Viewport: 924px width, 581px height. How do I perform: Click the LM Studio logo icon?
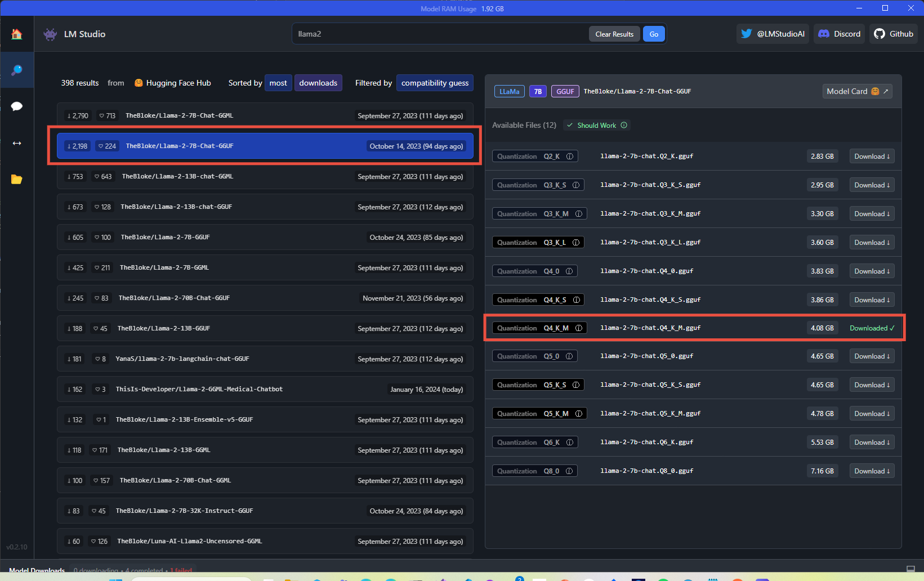(x=50, y=34)
